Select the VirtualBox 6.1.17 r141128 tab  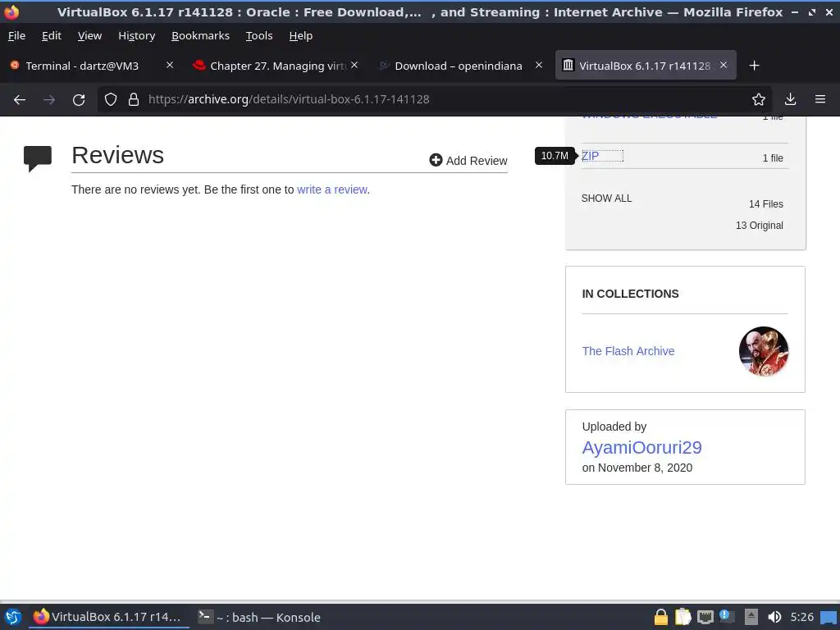645,66
